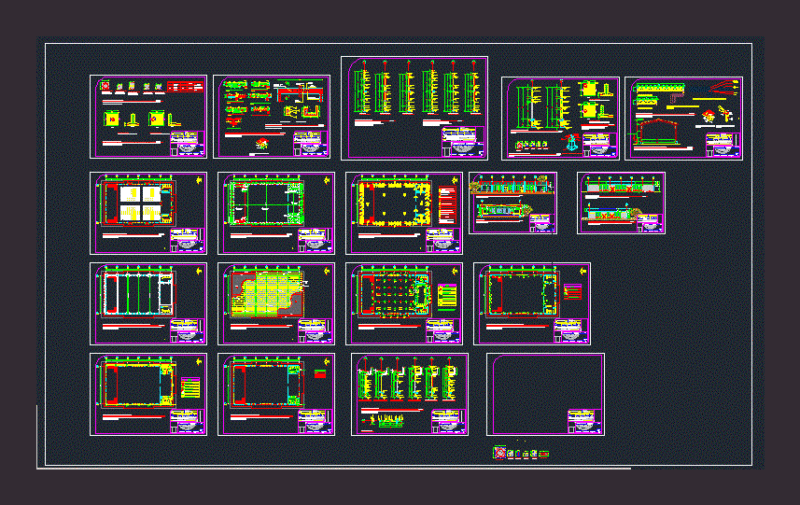Image resolution: width=800 pixels, height=505 pixels.
Task: Select the sheet with two column elevations and cyan detail
Action: point(560,118)
